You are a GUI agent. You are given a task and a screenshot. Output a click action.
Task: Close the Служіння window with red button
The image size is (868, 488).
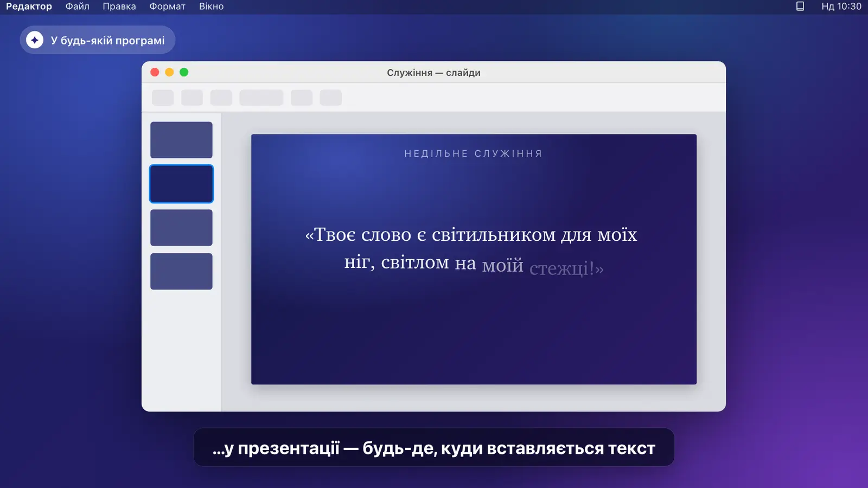pos(155,72)
